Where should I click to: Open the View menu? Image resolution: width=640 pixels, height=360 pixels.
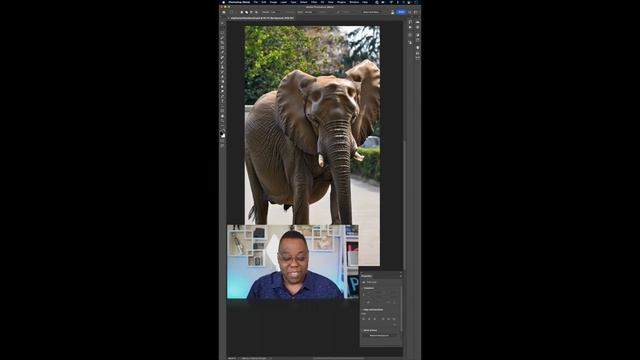coord(331,2)
